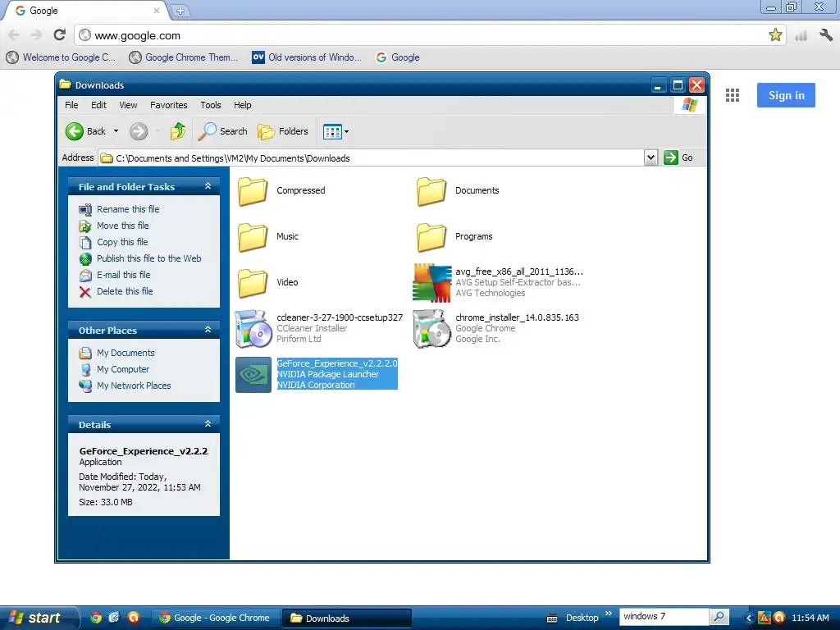Select the Documents folder icon
Viewport: 840px width, 630px height.
[x=431, y=190]
